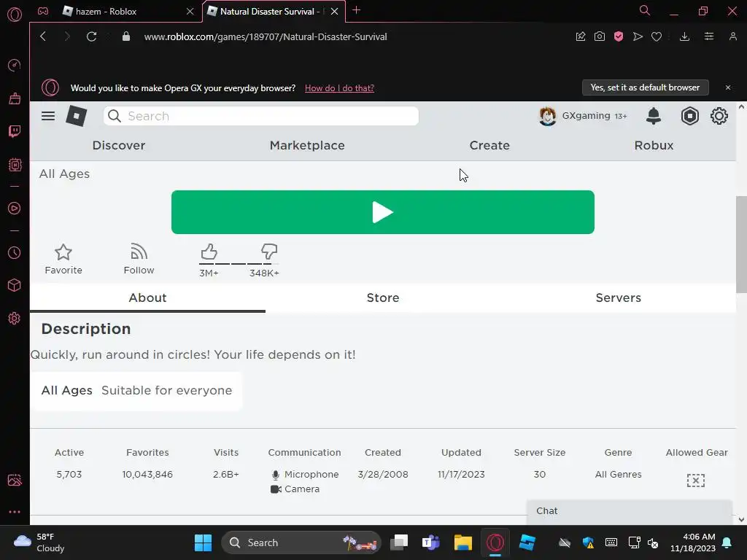Go to Robux page
747x560 pixels.
[x=654, y=145]
